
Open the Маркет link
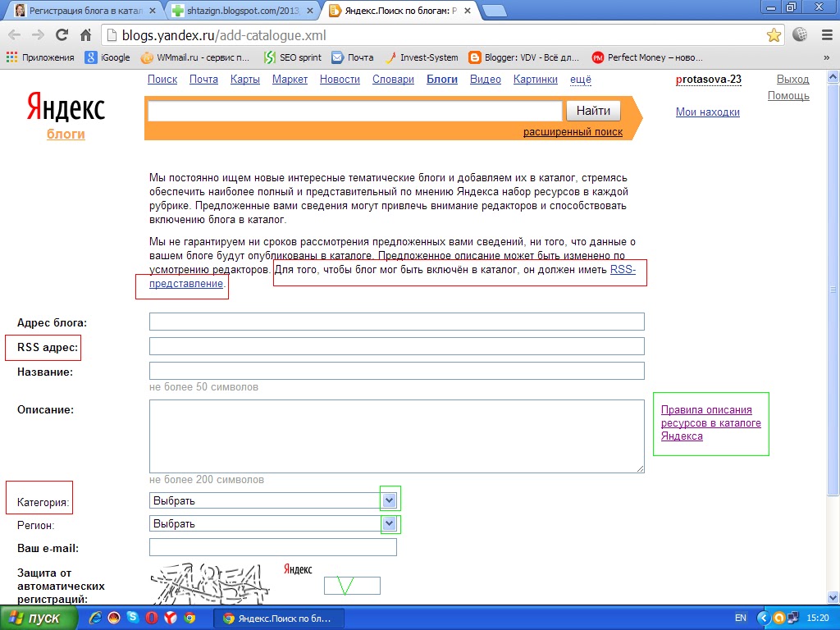tap(290, 80)
